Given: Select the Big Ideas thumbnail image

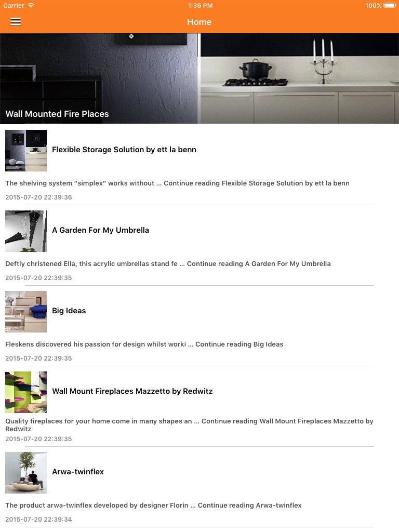Looking at the screenshot, I should point(26,312).
